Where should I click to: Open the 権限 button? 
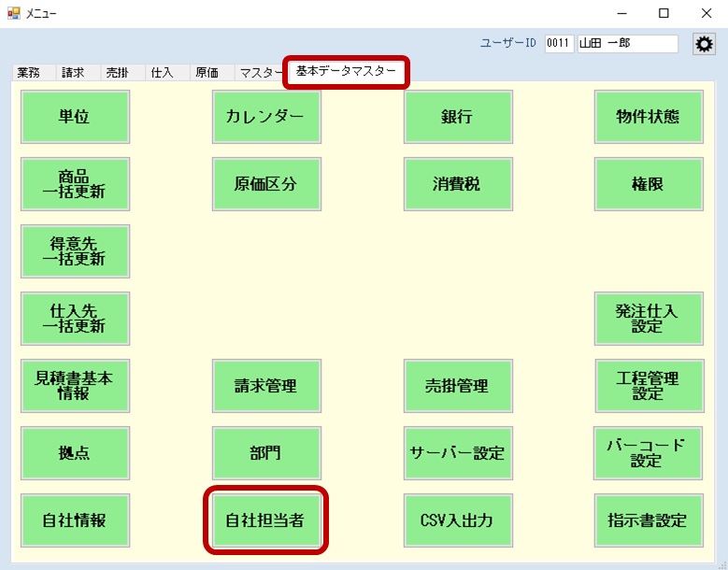click(648, 184)
